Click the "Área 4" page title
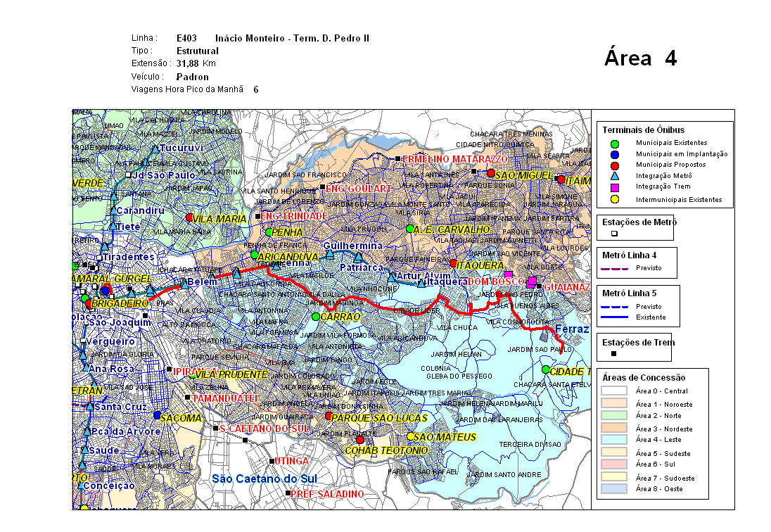Screen dimensions: 771x532 click(x=641, y=58)
